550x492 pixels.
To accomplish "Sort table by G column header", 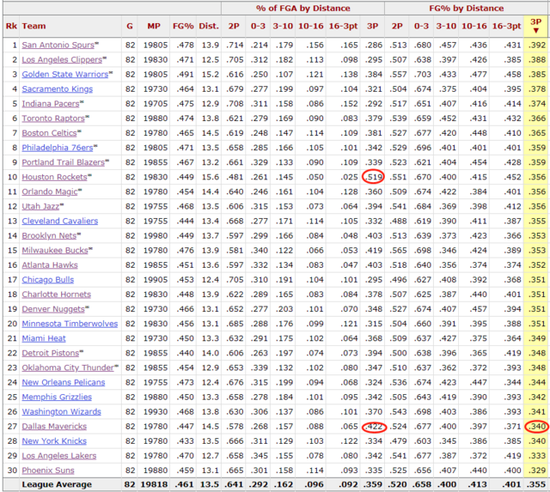I will [x=130, y=26].
